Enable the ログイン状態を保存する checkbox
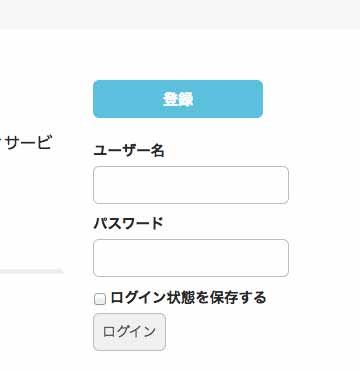 [x=100, y=299]
